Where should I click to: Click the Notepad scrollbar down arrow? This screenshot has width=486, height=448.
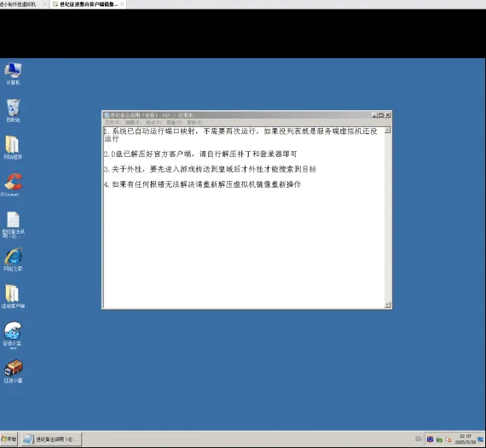coord(387,305)
